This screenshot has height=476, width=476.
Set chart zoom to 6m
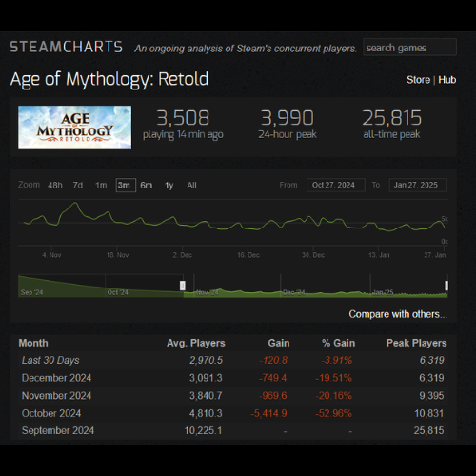pyautogui.click(x=147, y=186)
